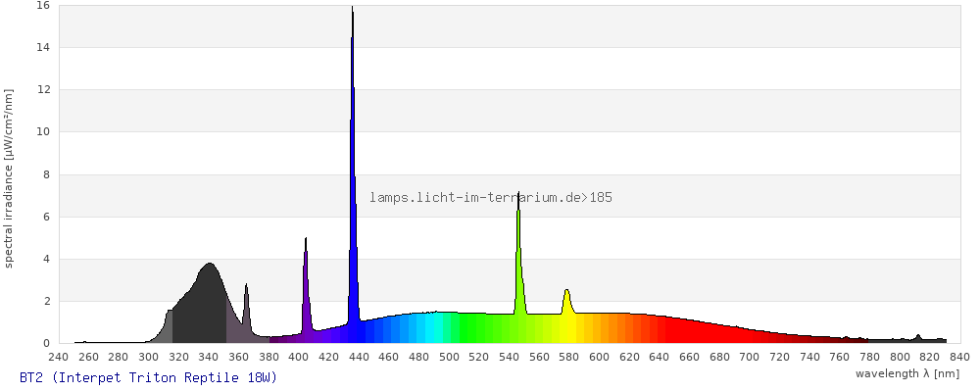
Task: Click the lamps.licht-im-terrarium.de watermark text
Action: 490,198
